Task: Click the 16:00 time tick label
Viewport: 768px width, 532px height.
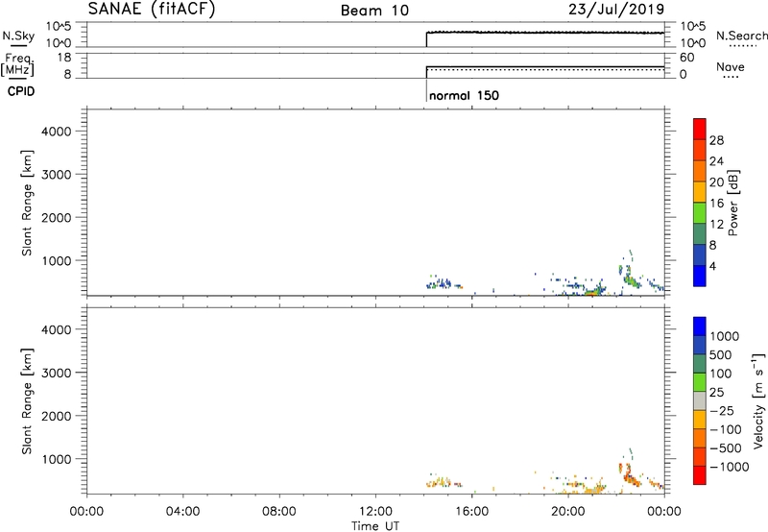Action: click(x=471, y=512)
